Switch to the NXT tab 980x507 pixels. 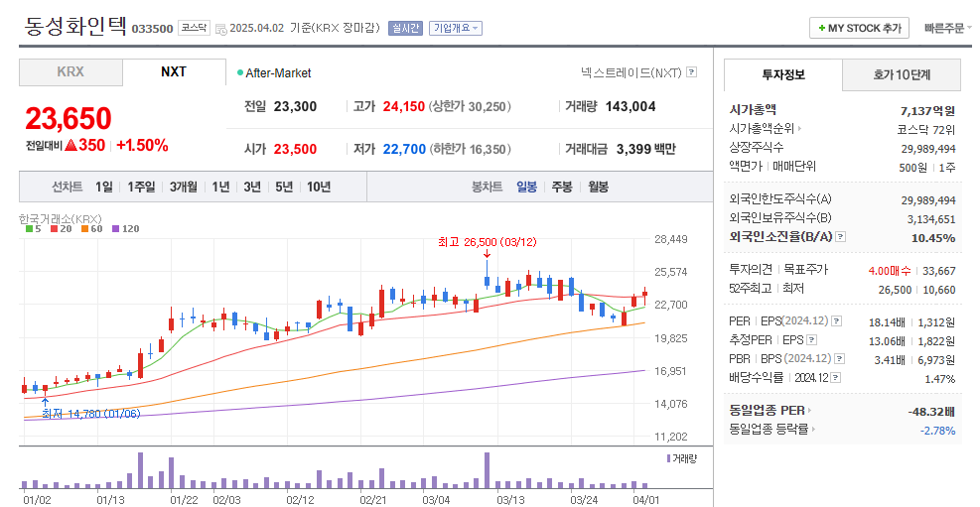point(174,72)
